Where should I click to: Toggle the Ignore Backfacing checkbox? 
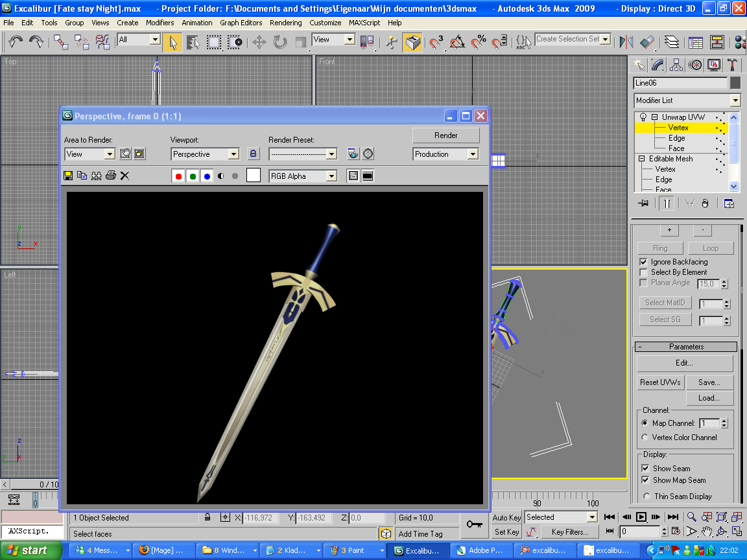pyautogui.click(x=644, y=262)
